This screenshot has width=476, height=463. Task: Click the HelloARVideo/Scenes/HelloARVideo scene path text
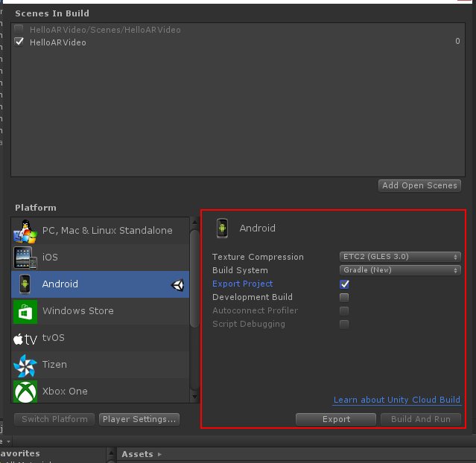[105, 30]
